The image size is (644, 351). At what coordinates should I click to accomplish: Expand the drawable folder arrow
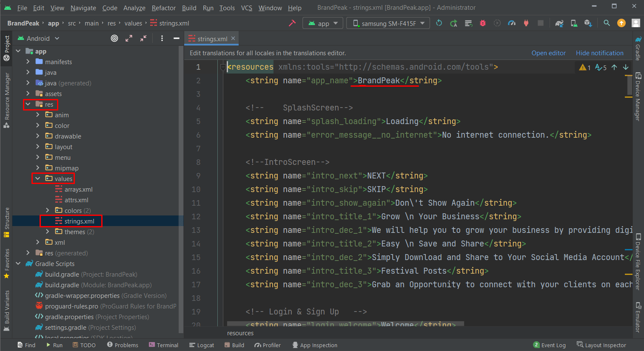(38, 136)
